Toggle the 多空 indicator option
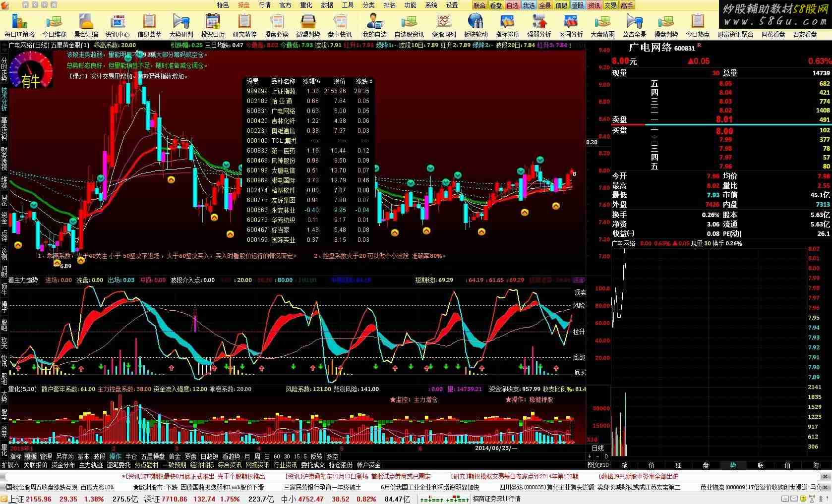The height and width of the screenshot is (504, 832). (x=332, y=456)
